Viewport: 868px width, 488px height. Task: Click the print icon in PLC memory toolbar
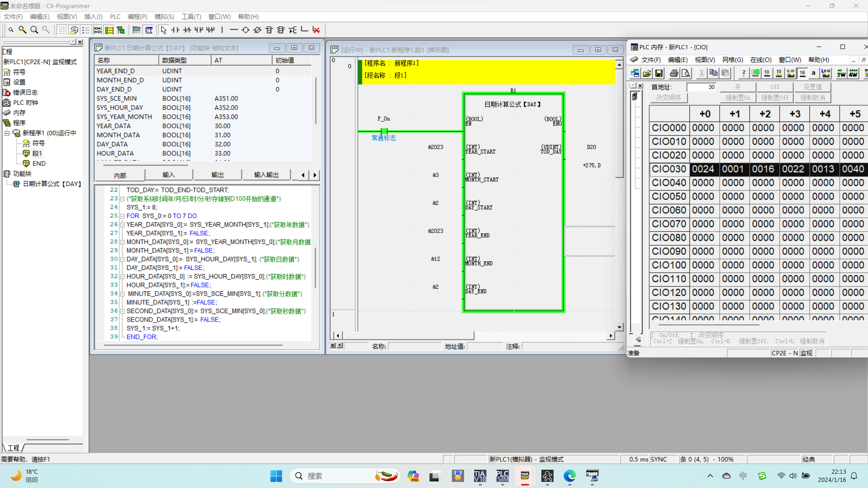(x=674, y=73)
